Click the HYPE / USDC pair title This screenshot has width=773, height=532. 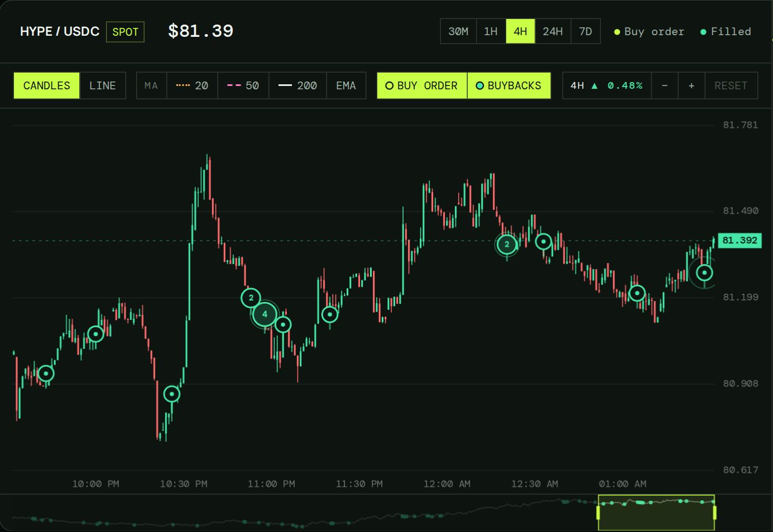(x=60, y=31)
